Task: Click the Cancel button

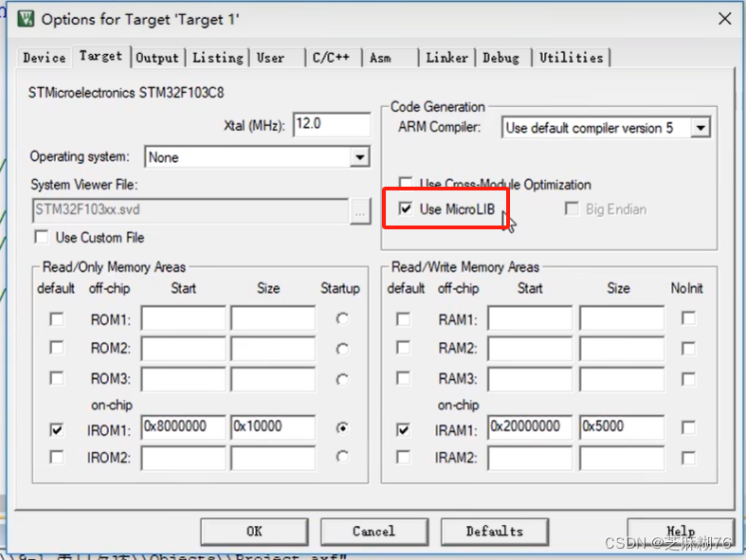Action: [374, 532]
